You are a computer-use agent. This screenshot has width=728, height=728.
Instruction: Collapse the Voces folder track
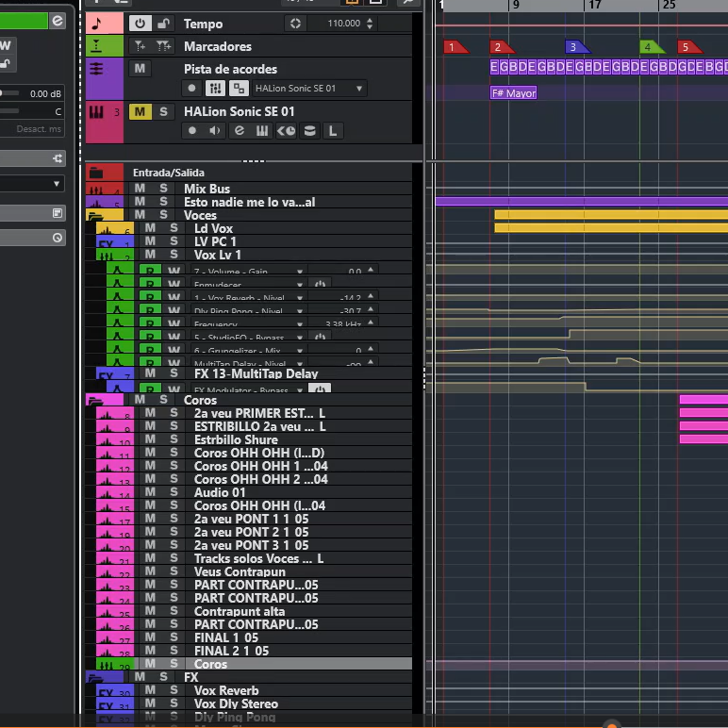click(95, 215)
